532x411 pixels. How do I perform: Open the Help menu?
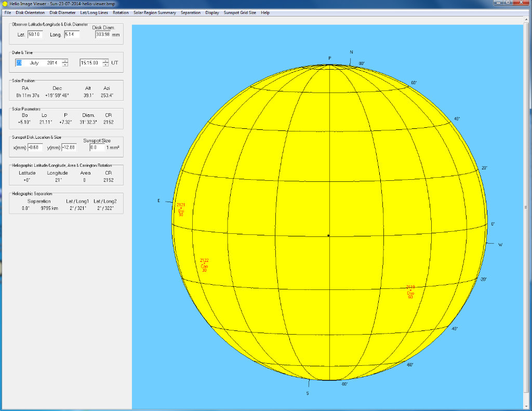265,12
